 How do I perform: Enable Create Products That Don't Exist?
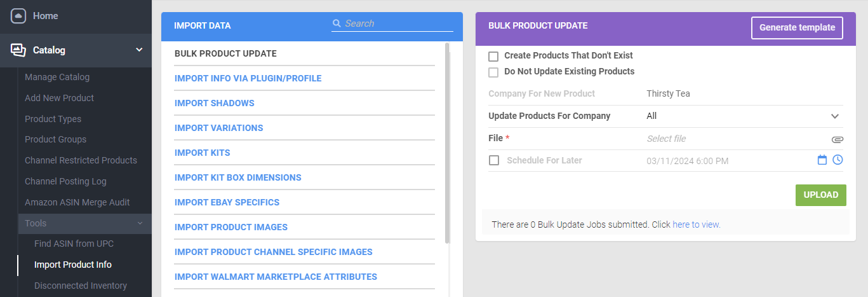(493, 57)
